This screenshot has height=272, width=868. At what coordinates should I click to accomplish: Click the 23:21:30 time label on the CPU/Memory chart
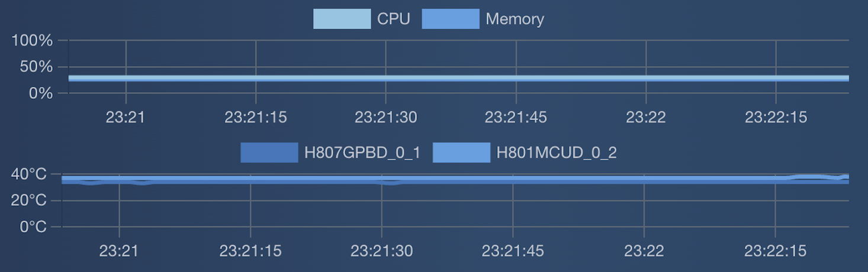386,117
